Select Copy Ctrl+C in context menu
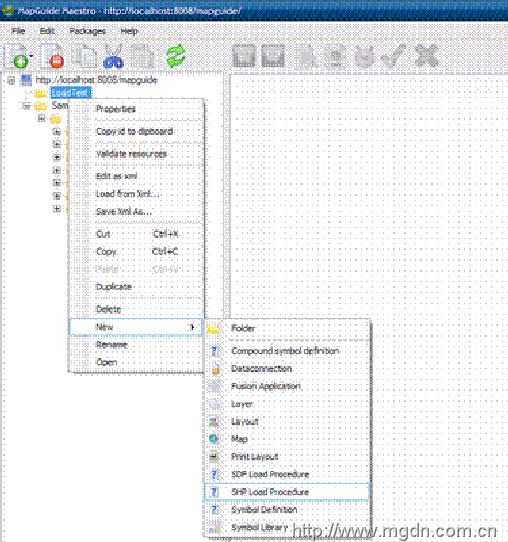 pos(137,251)
